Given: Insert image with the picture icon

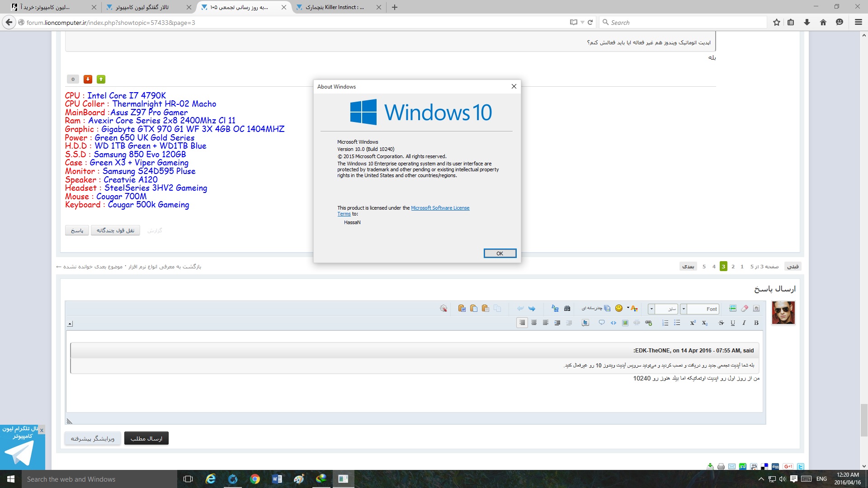Looking at the screenshot, I should 625,323.
